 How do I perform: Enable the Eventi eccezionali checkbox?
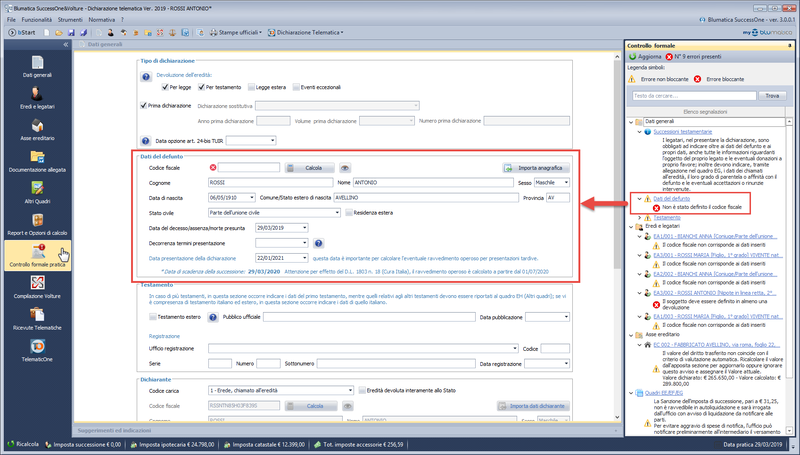coord(296,87)
